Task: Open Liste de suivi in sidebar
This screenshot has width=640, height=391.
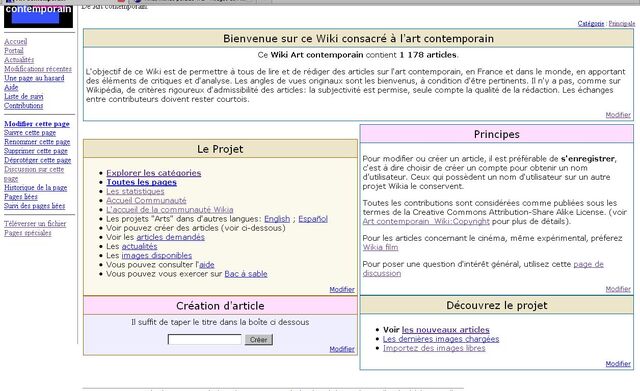Action: coord(23,96)
